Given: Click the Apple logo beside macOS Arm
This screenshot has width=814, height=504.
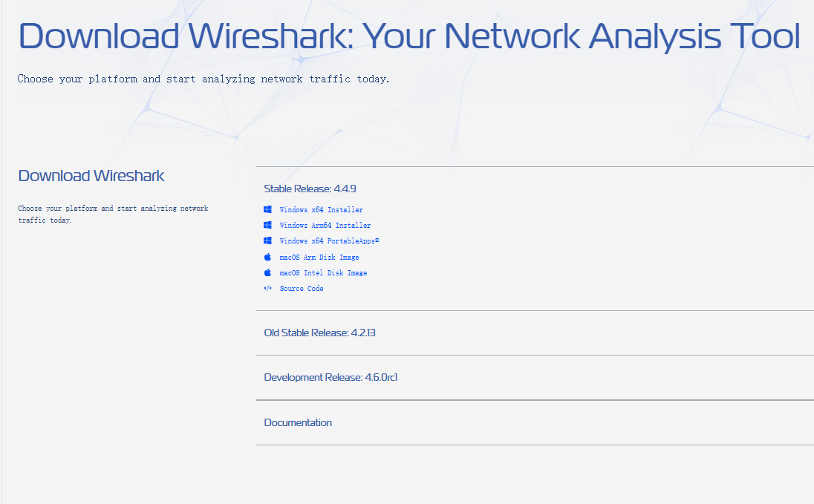Looking at the screenshot, I should 267,257.
